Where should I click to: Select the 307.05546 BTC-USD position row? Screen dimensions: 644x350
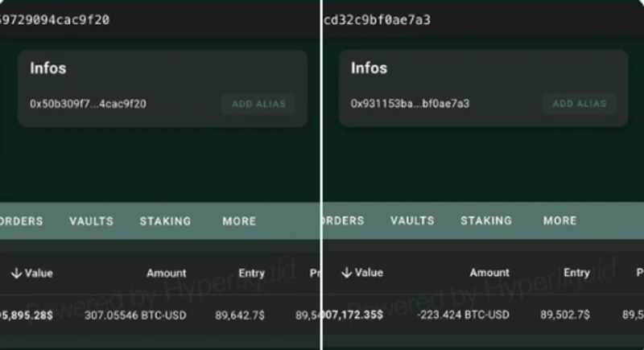click(x=135, y=315)
